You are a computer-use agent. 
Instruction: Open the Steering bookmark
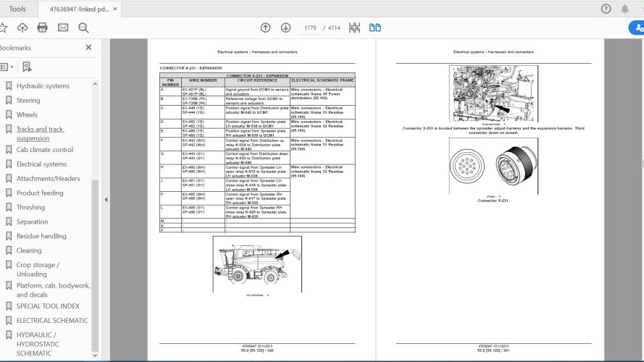point(28,100)
